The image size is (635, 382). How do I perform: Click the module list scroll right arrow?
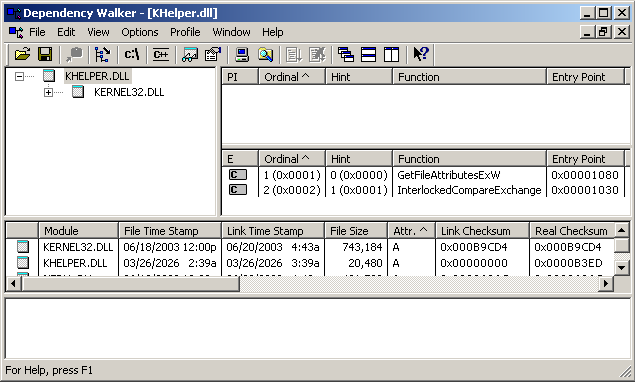[606, 283]
